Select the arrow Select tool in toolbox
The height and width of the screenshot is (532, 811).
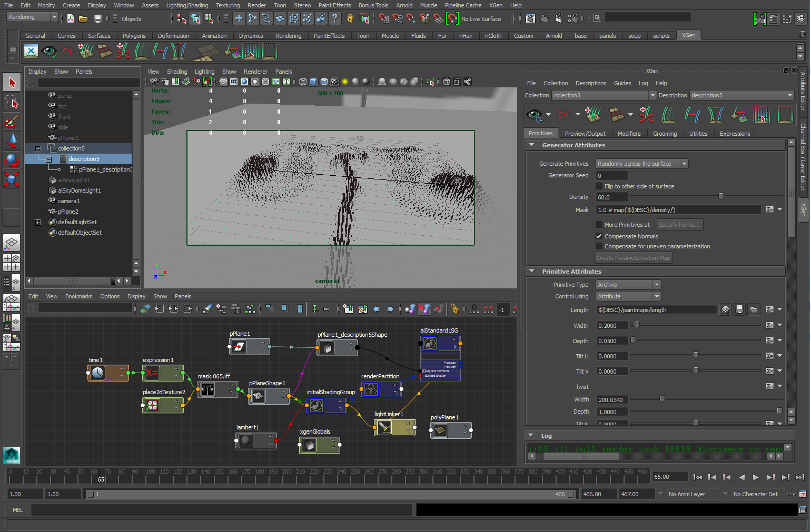click(12, 83)
